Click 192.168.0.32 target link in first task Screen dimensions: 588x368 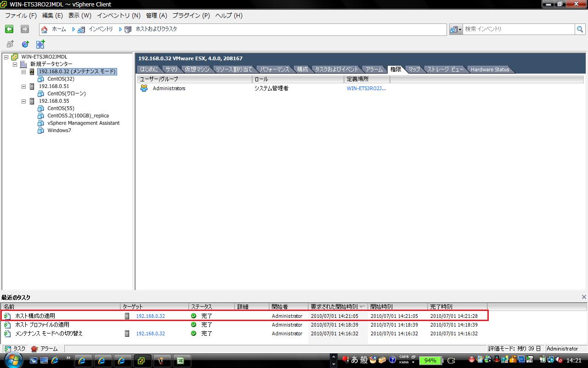click(x=150, y=316)
